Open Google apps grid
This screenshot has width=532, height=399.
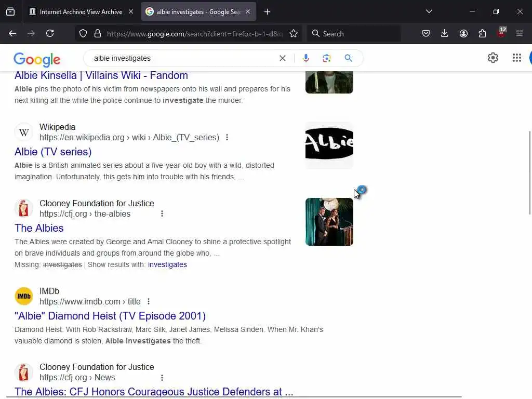tap(517, 58)
